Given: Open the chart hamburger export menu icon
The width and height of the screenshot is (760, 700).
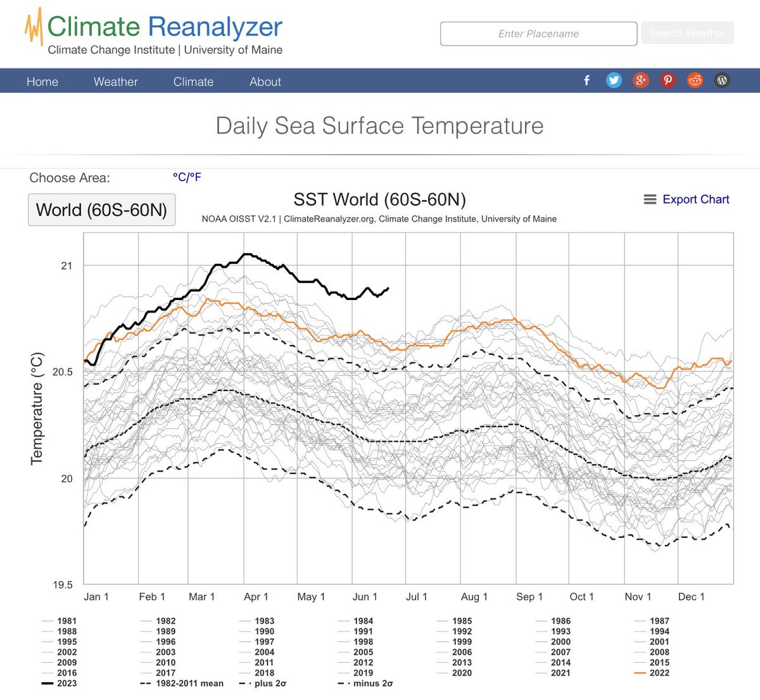Looking at the screenshot, I should (650, 199).
